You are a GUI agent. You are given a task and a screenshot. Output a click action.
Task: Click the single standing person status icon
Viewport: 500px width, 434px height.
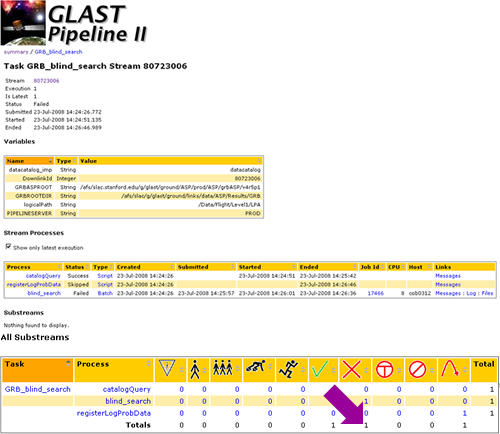tap(195, 370)
